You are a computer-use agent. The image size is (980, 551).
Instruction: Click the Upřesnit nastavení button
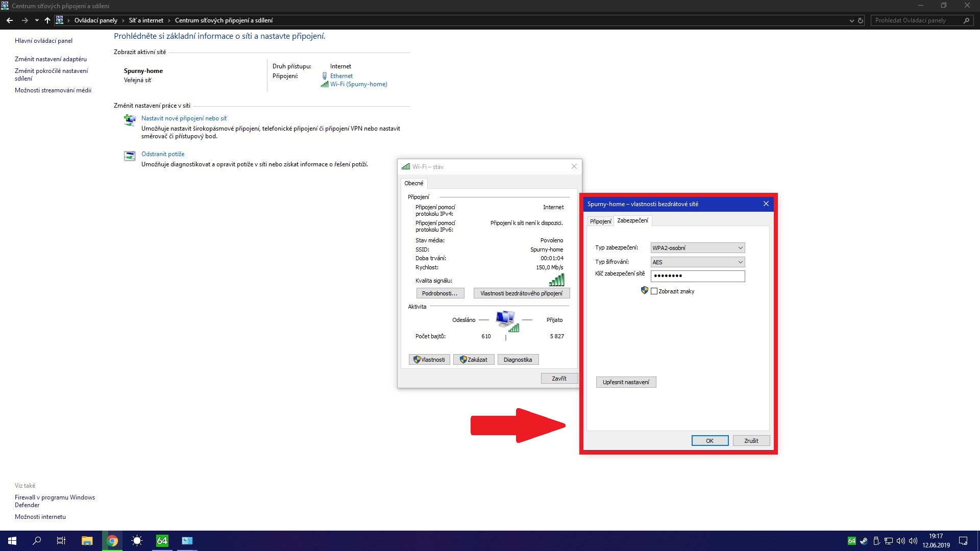coord(626,382)
